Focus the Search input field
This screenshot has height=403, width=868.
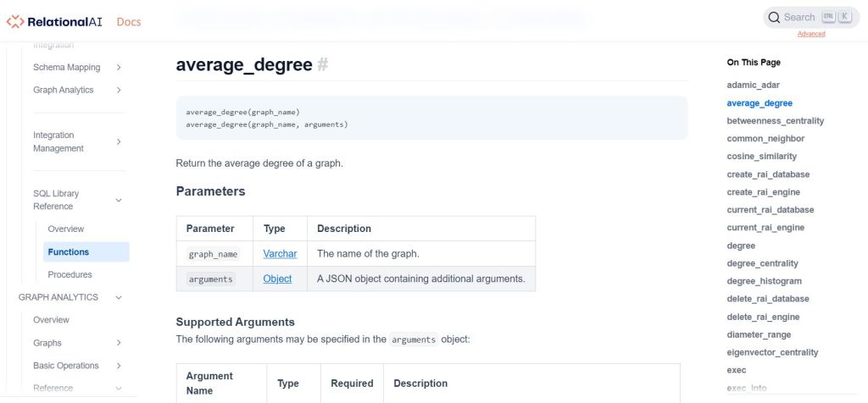tap(798, 17)
